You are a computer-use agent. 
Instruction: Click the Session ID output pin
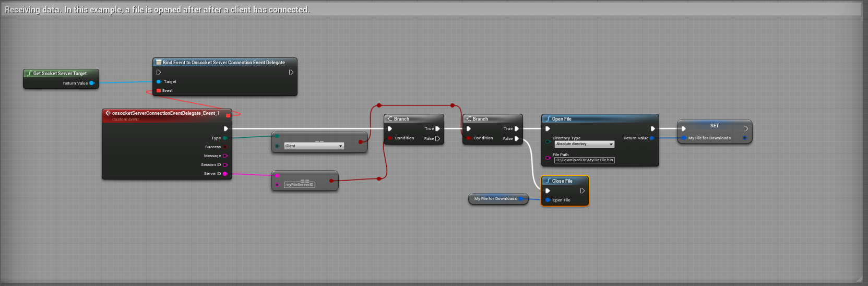pyautogui.click(x=225, y=165)
